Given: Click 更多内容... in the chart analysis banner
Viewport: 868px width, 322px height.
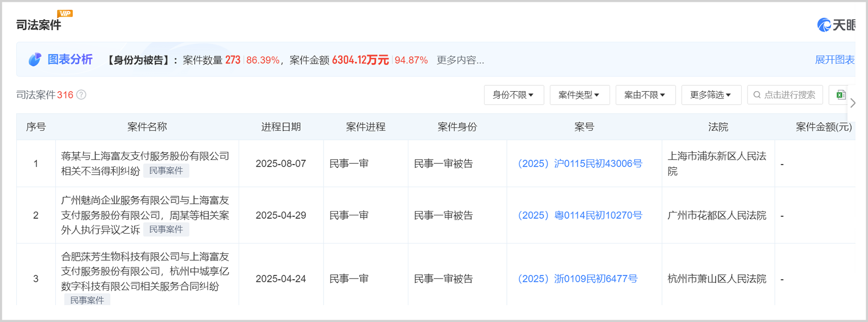Looking at the screenshot, I should coord(461,60).
